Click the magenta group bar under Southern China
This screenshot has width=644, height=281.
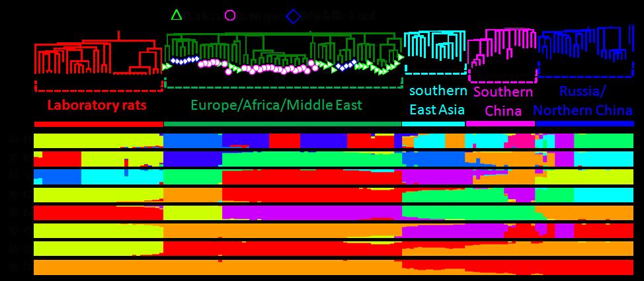(501, 124)
